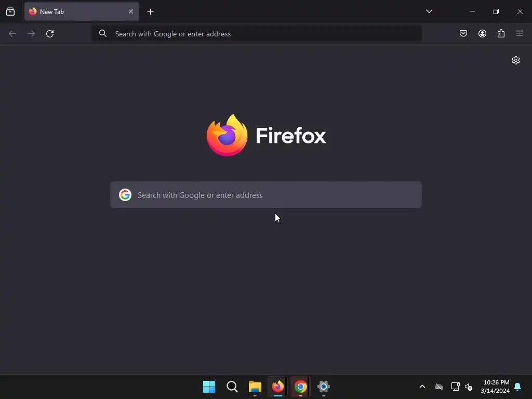The width and height of the screenshot is (532, 399).
Task: Open Settings gear app in taskbar
Action: [x=323, y=387]
